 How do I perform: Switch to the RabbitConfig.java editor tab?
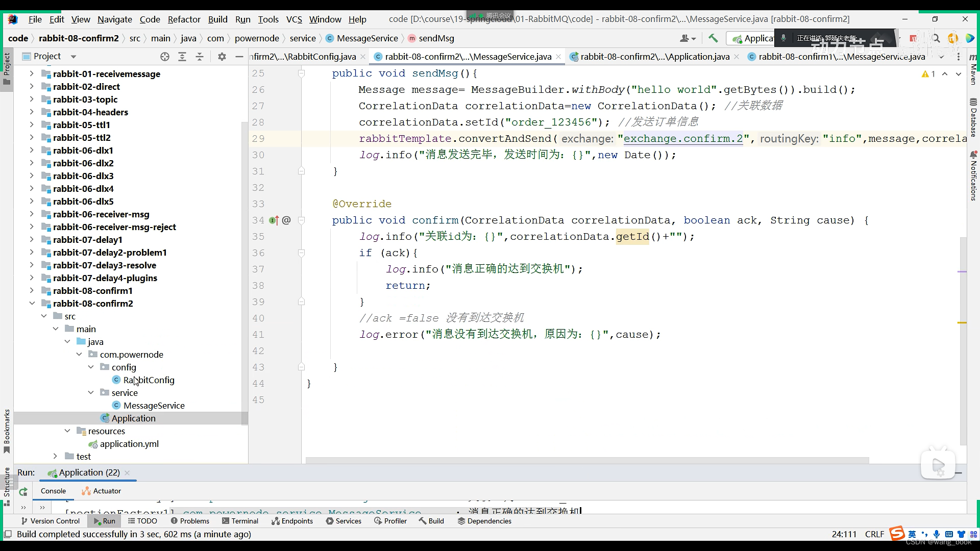coord(305,57)
